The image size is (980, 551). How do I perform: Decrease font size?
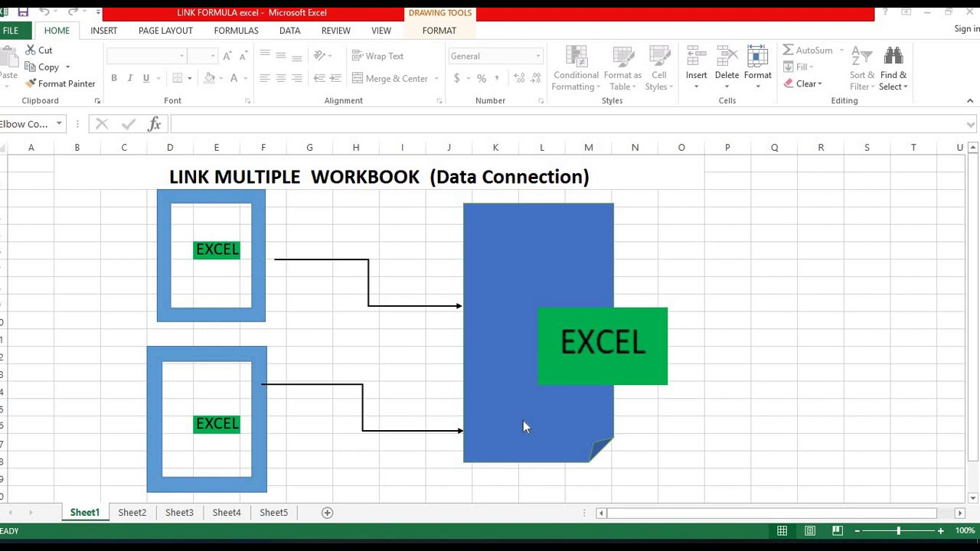click(x=243, y=56)
